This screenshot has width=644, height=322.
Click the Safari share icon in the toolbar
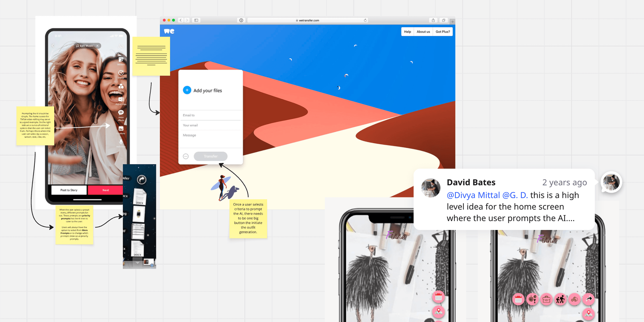(433, 20)
